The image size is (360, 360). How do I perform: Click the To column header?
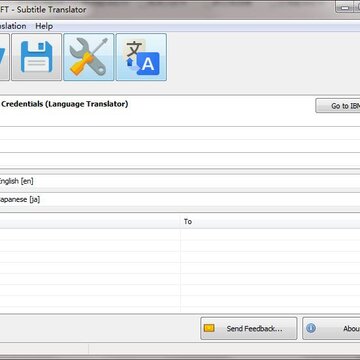(270, 221)
